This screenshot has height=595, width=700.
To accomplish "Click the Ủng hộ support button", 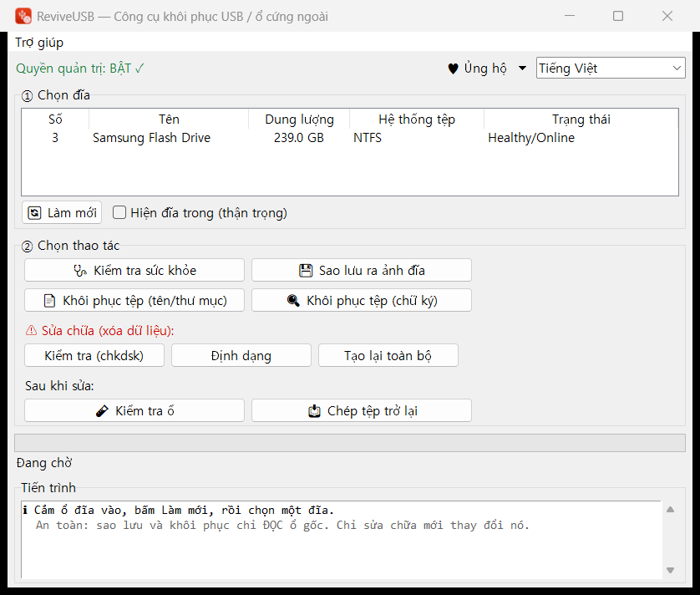I will coord(477,69).
